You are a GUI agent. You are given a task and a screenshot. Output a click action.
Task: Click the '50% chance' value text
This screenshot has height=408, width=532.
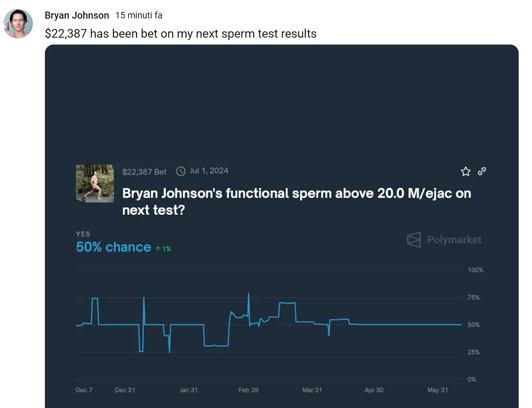pyautogui.click(x=113, y=247)
